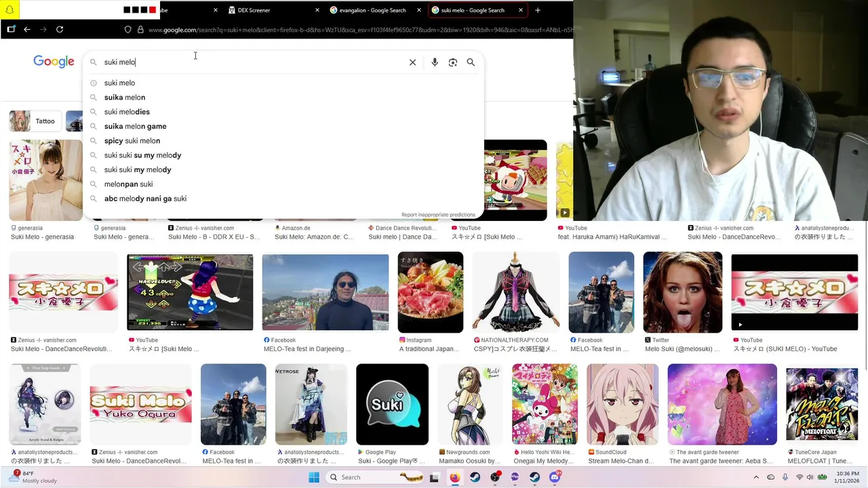Open the Suki Melo Yuko Ogura banner image
The height and width of the screenshot is (488, 868).
click(x=141, y=405)
